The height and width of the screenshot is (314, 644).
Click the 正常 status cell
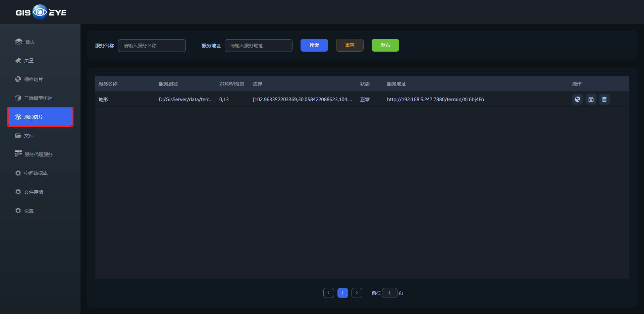tap(365, 100)
